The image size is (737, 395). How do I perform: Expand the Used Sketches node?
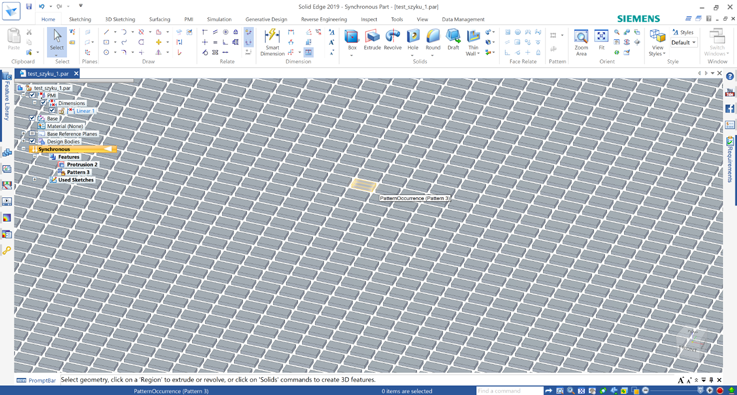34,180
